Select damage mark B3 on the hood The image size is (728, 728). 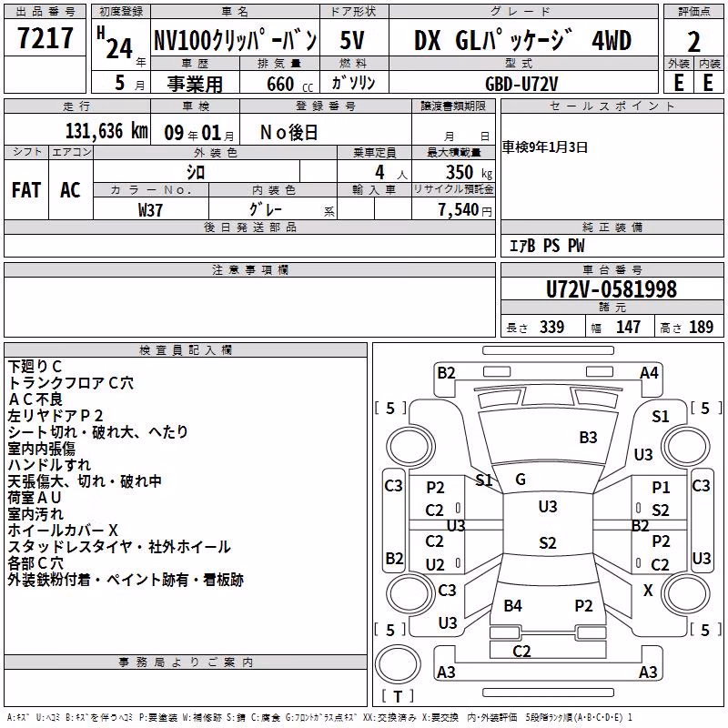(x=588, y=438)
